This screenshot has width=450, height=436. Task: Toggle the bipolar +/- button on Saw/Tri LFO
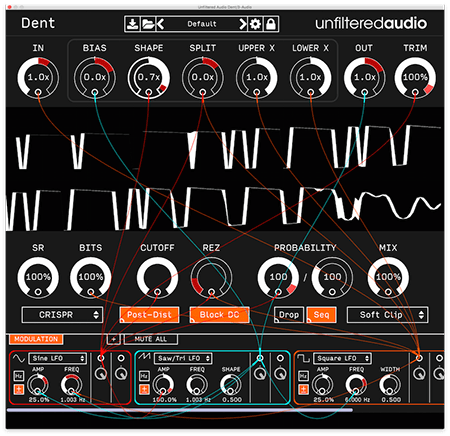[x=144, y=389]
